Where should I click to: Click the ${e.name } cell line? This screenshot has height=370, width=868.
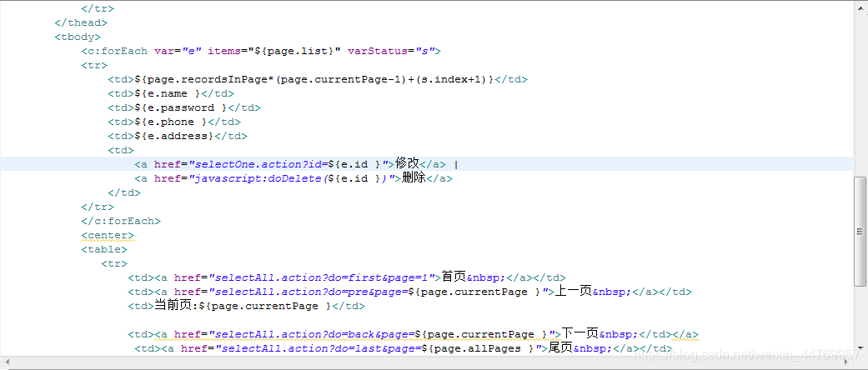coord(170,93)
